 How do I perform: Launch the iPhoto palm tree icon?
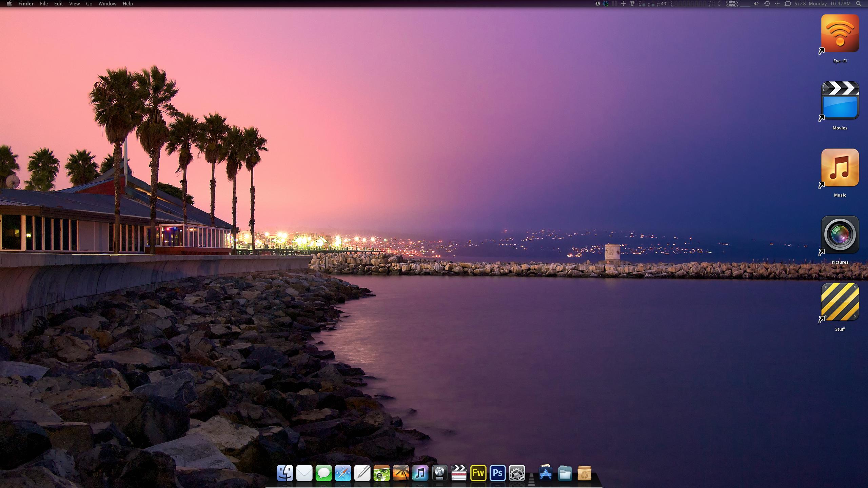click(x=401, y=473)
